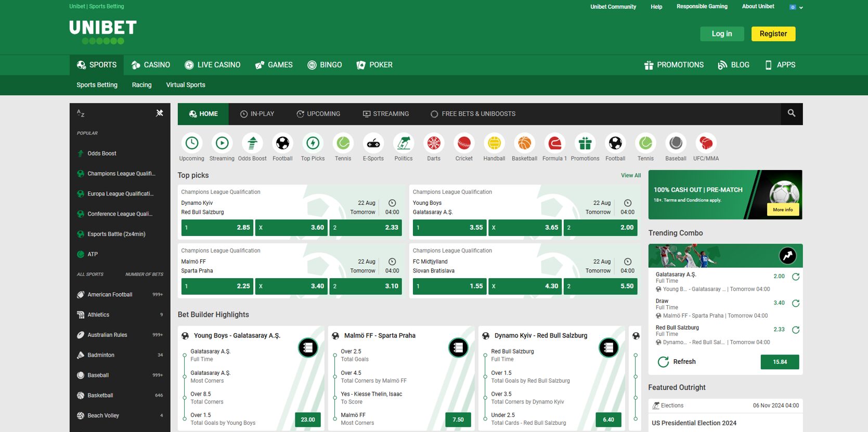Switch to the Upcoming tab
The height and width of the screenshot is (432, 868).
pos(318,114)
